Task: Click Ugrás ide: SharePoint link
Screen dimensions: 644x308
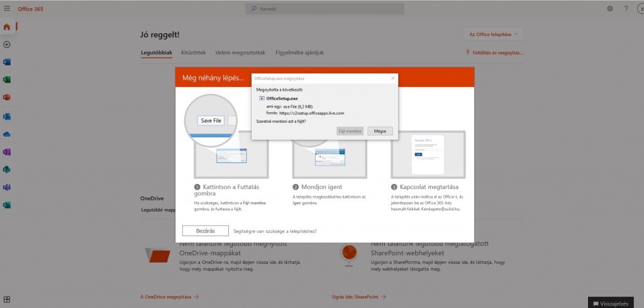Action: pos(359,297)
